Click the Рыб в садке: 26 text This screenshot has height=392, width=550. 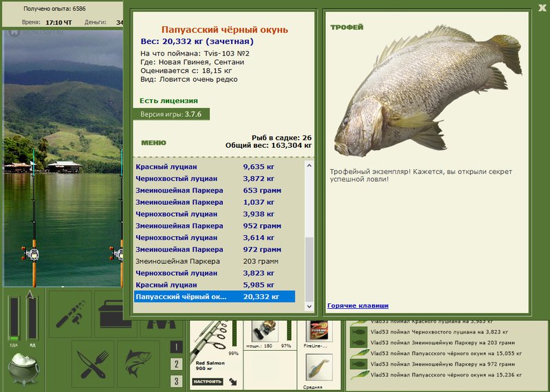pyautogui.click(x=282, y=138)
